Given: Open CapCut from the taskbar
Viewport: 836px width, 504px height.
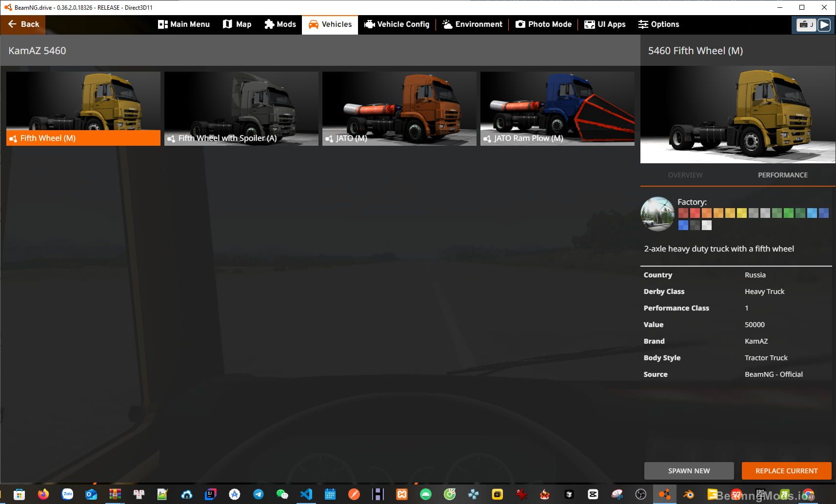Looking at the screenshot, I should pyautogui.click(x=593, y=494).
